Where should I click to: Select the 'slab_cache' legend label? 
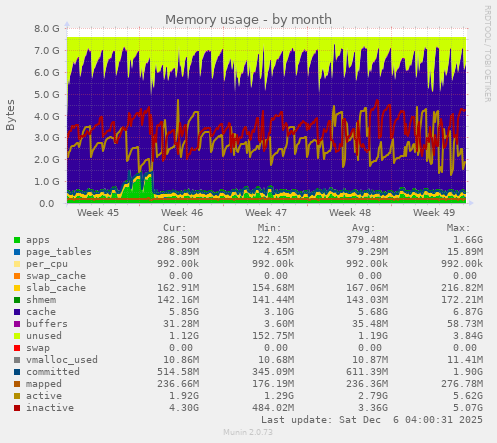[56, 288]
